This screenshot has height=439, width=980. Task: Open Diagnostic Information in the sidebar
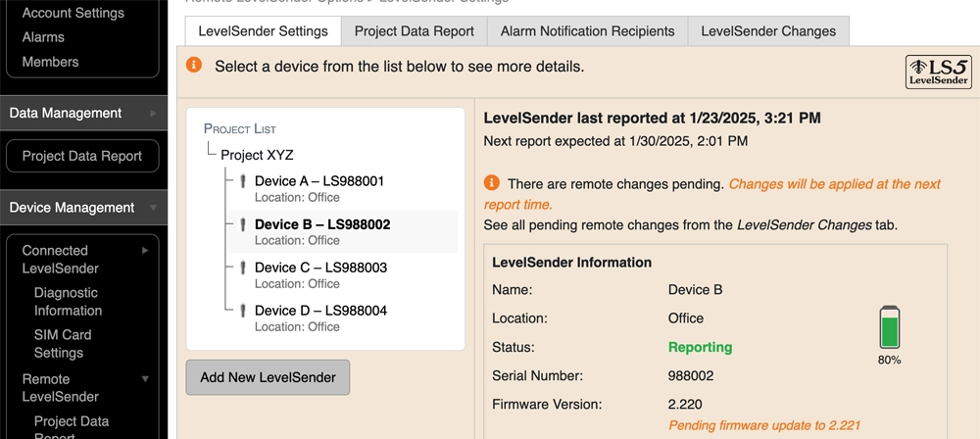pyautogui.click(x=69, y=302)
